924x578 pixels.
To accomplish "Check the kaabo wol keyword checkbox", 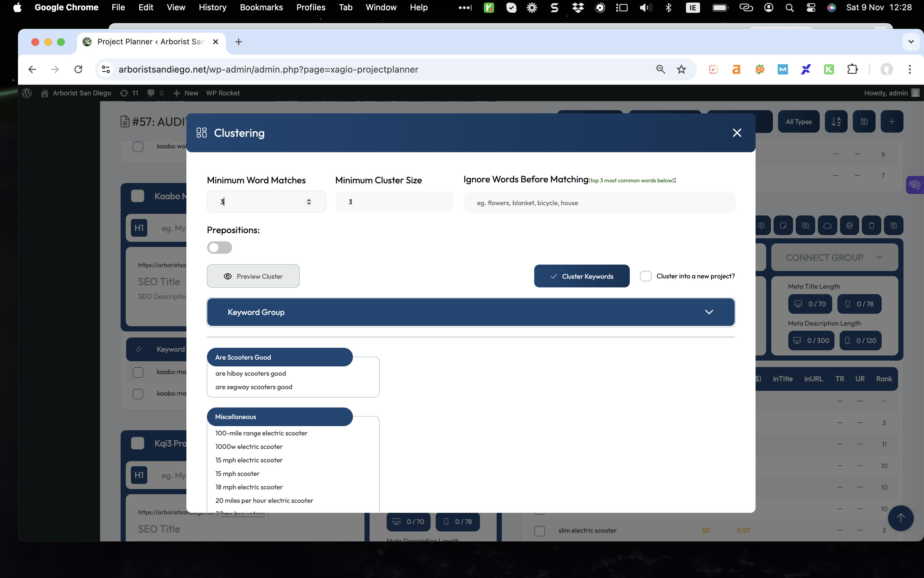I will [x=138, y=146].
